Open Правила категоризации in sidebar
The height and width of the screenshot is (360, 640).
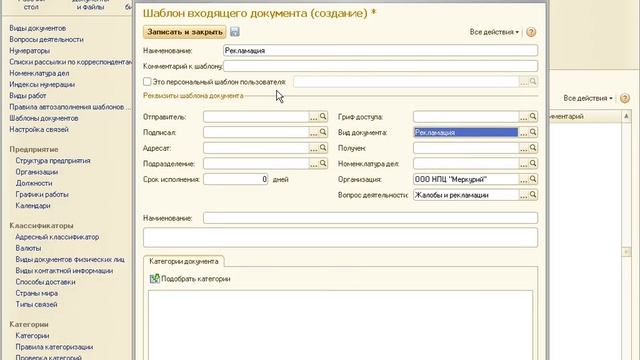pos(54,347)
